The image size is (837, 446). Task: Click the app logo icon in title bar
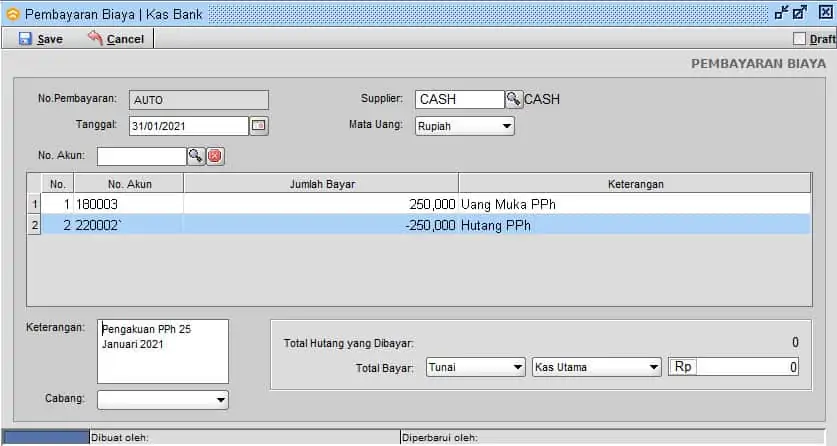(x=13, y=14)
